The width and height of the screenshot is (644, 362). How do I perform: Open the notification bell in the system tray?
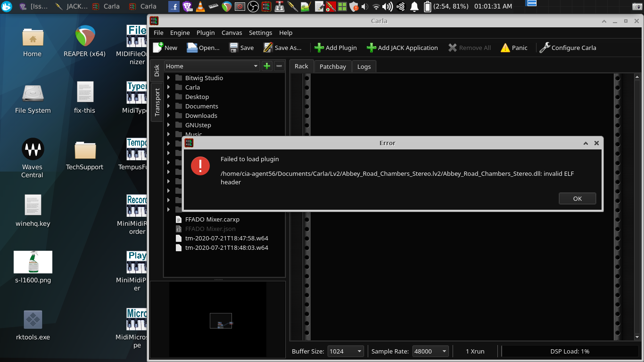[414, 7]
